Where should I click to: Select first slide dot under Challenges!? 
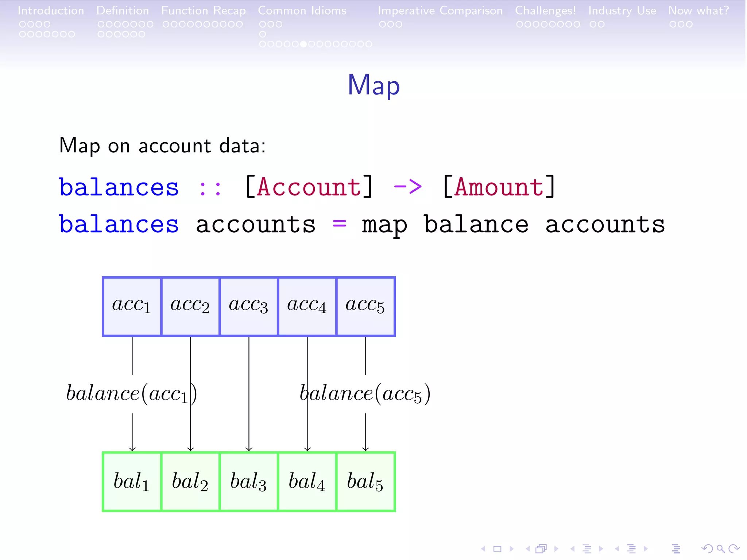[x=520, y=24]
